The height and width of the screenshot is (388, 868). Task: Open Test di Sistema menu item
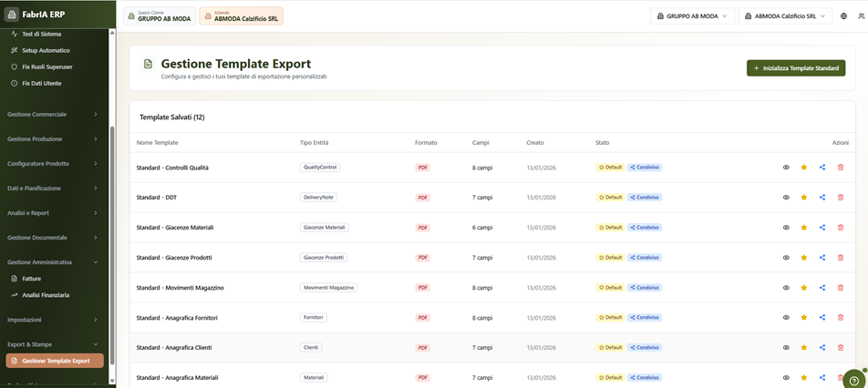55,34
